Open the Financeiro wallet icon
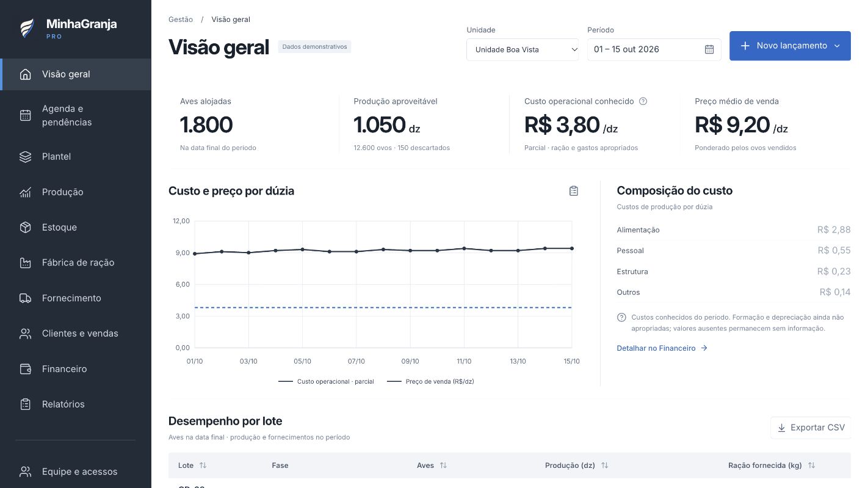The width and height of the screenshot is (868, 488). (25, 369)
